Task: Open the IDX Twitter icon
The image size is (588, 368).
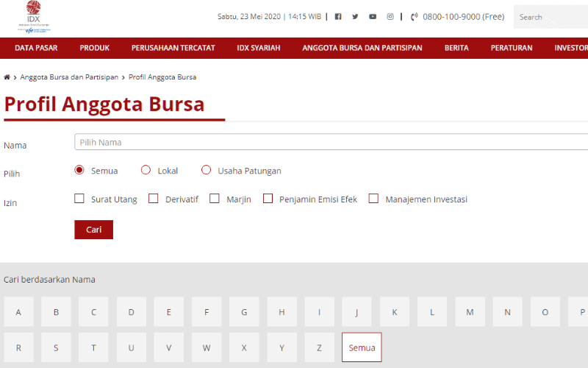Action: (x=355, y=16)
